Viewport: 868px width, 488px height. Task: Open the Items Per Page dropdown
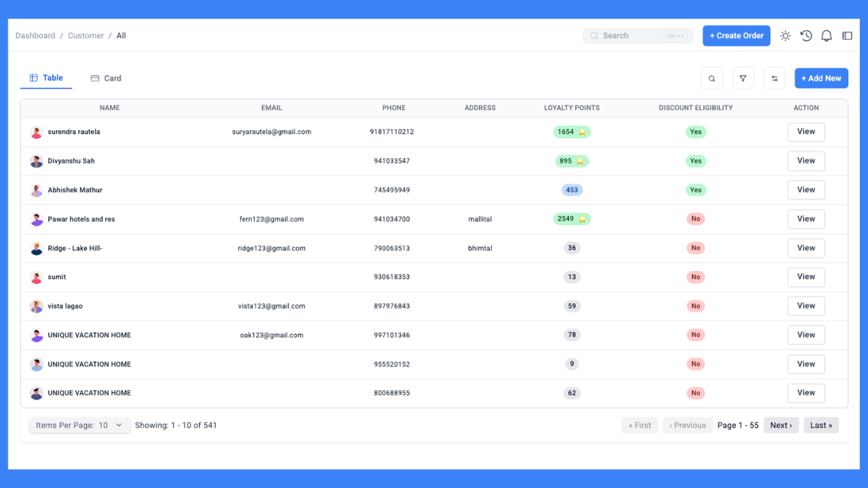coord(79,425)
